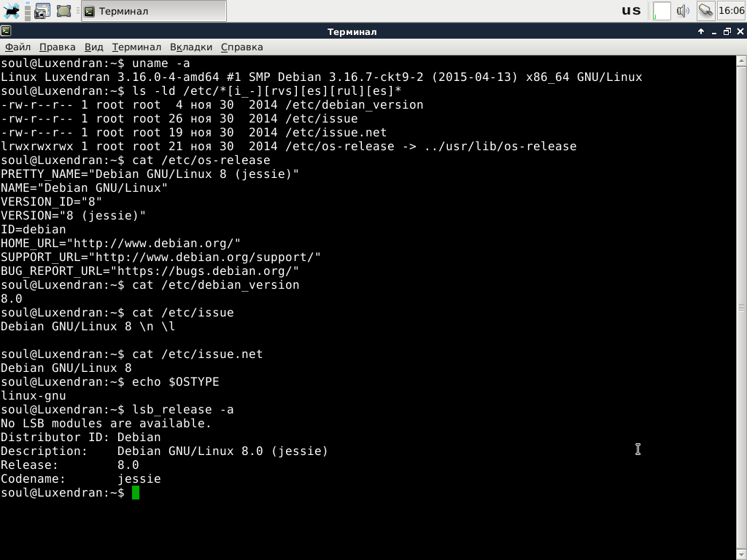Open the network connection tray icon
The height and width of the screenshot is (560, 747).
705,10
